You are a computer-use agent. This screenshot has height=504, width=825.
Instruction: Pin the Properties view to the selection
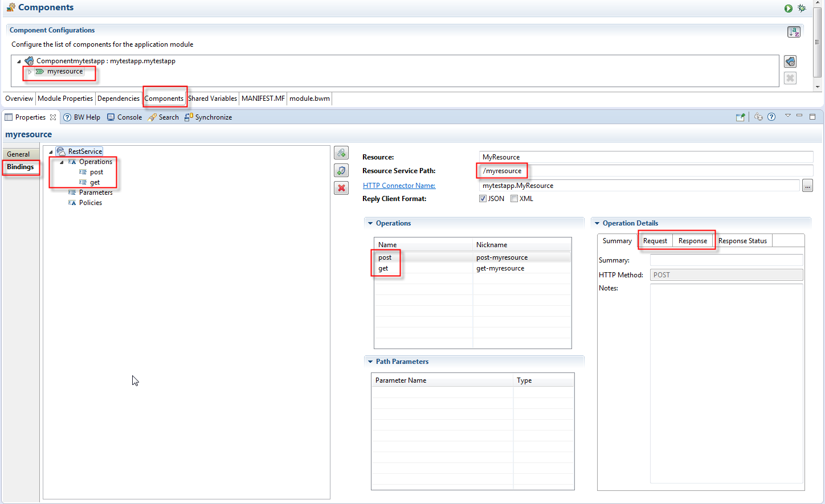(740, 117)
